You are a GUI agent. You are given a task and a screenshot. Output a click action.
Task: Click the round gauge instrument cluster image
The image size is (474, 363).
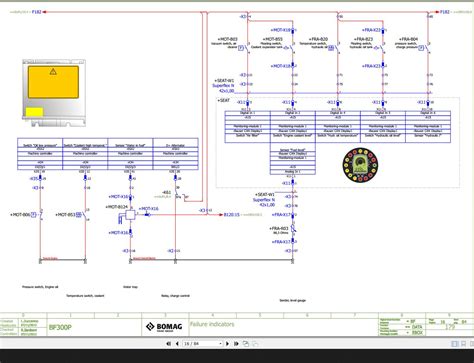click(360, 165)
